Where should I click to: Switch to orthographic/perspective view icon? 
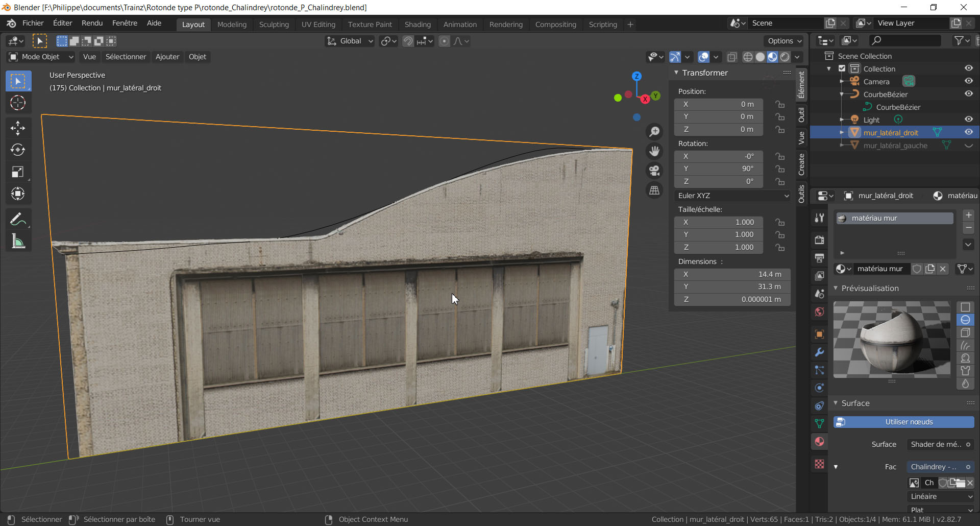[x=654, y=190]
